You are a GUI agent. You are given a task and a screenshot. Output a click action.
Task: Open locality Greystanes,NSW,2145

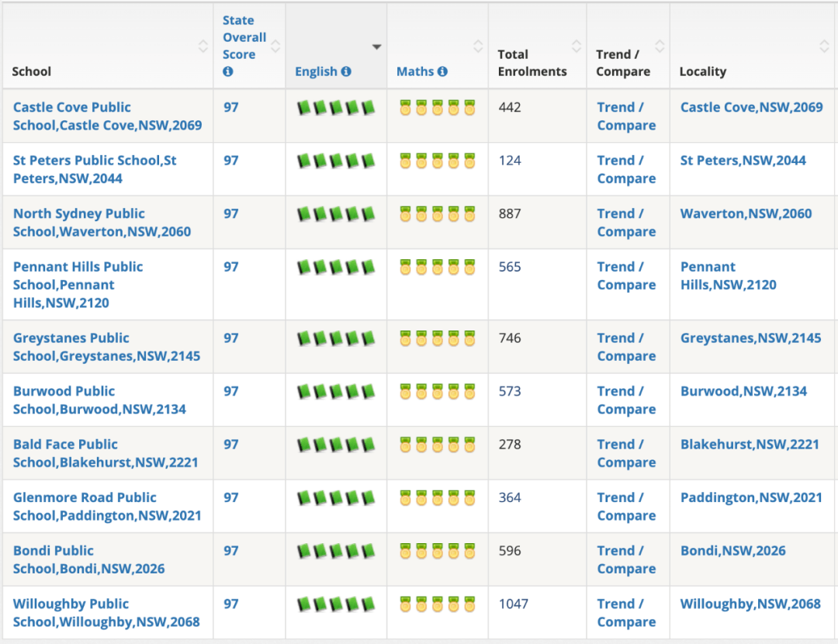click(751, 338)
